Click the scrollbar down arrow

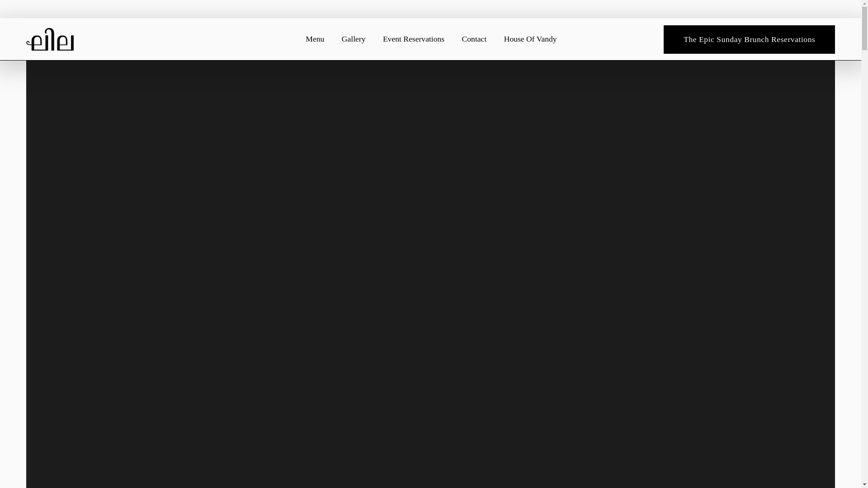point(864,484)
